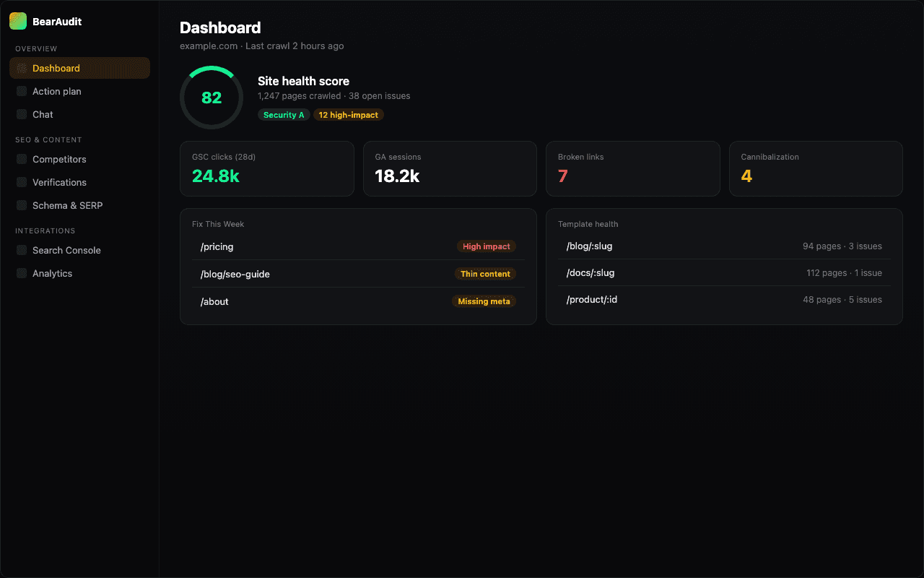Open the Cannibalization card
This screenshot has width=924, height=578.
coord(816,168)
